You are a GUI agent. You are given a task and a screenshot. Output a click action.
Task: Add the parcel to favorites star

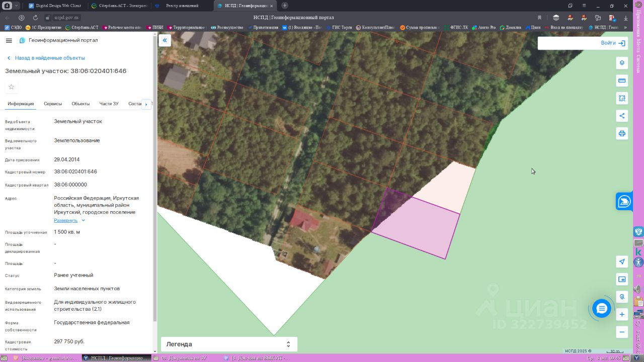click(12, 87)
